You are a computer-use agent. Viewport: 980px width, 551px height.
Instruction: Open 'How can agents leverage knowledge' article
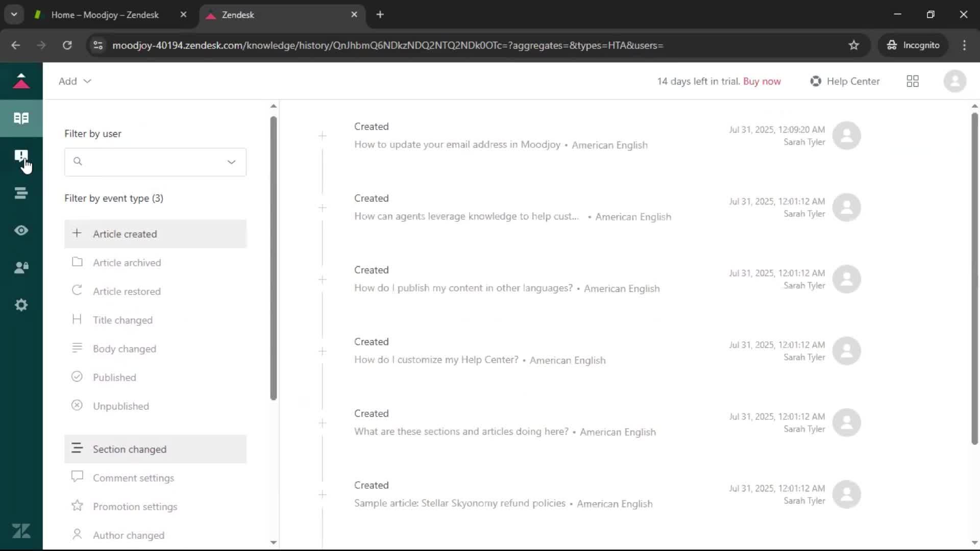point(467,216)
